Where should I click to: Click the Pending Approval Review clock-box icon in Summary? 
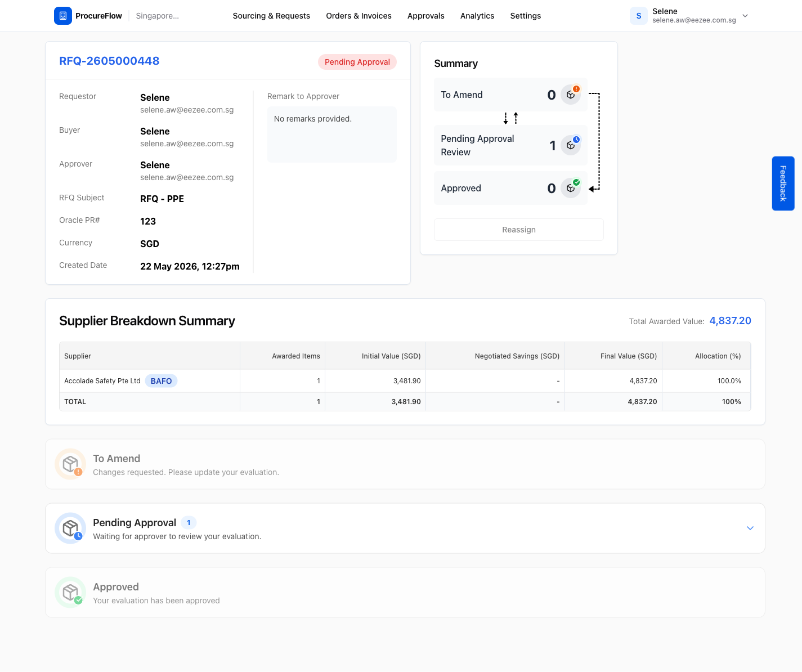(571, 145)
